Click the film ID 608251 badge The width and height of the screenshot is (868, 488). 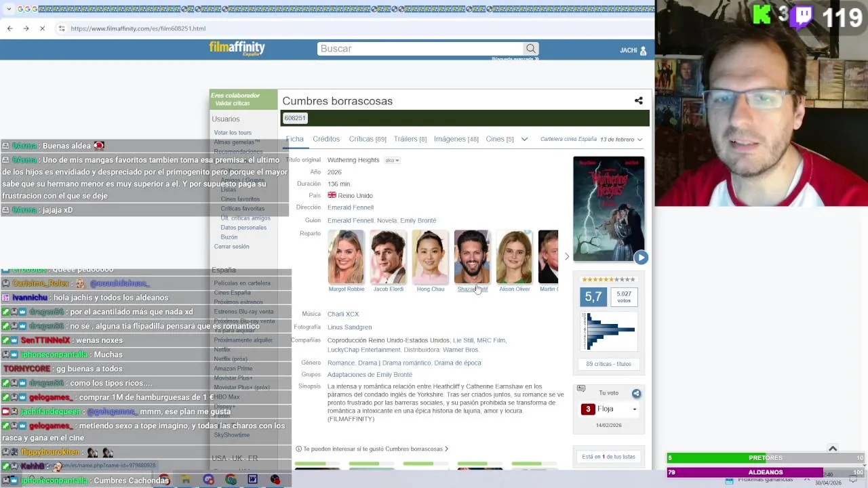click(x=295, y=118)
